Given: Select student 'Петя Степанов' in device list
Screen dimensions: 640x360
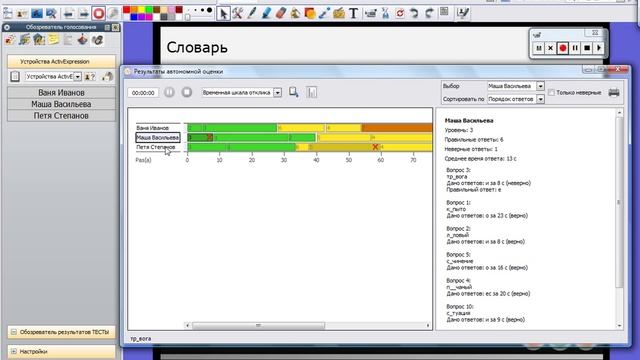Looking at the screenshot, I should [x=61, y=116].
